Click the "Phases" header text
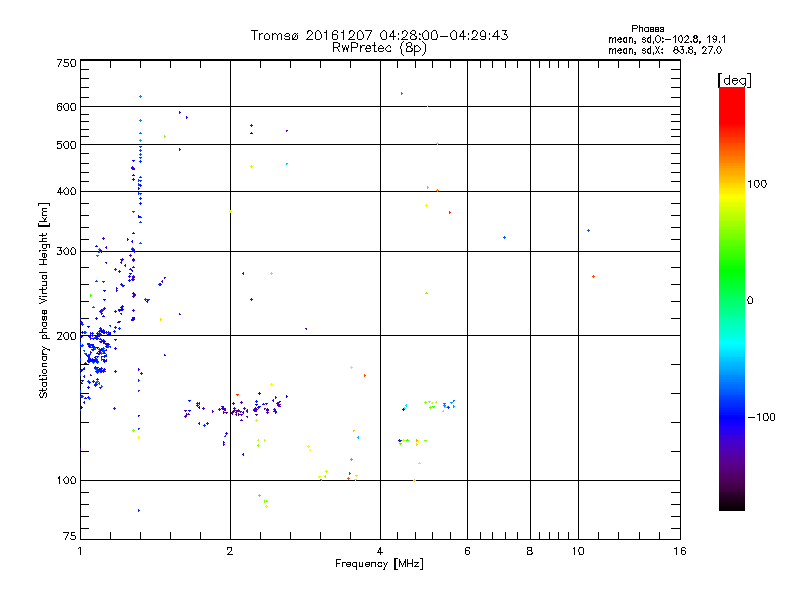Screen dimensions: 800x600 click(x=647, y=29)
